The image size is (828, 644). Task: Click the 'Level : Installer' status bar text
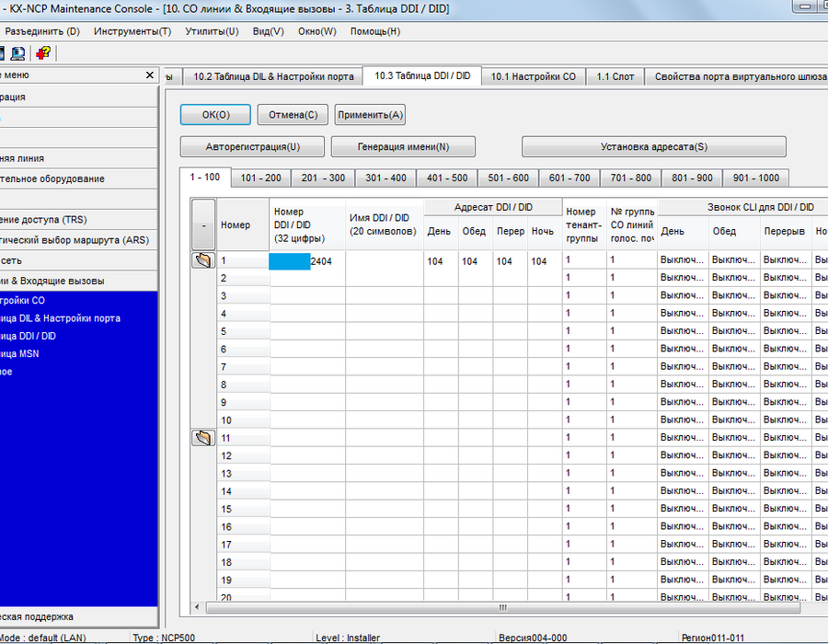pos(348,638)
